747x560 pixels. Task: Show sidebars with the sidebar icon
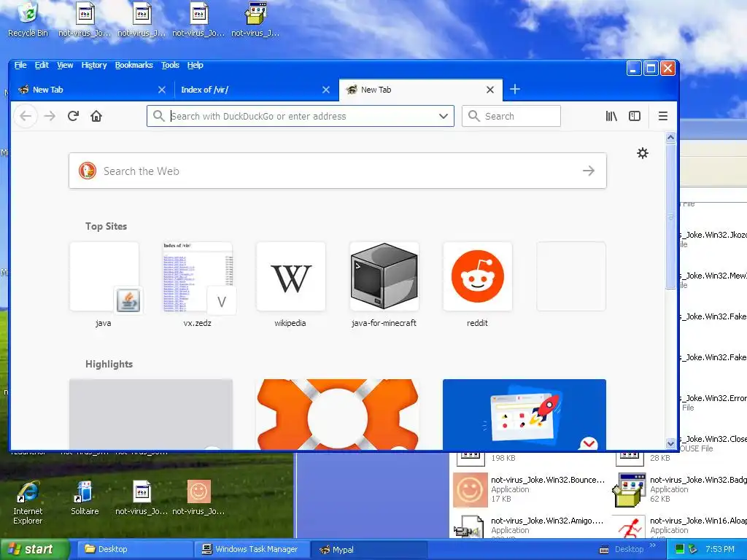pos(635,116)
